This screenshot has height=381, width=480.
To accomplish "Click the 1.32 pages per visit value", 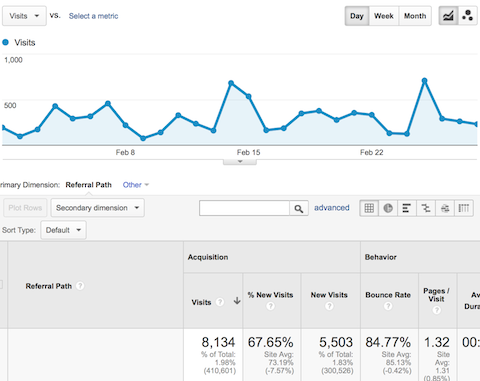I will [x=437, y=342].
